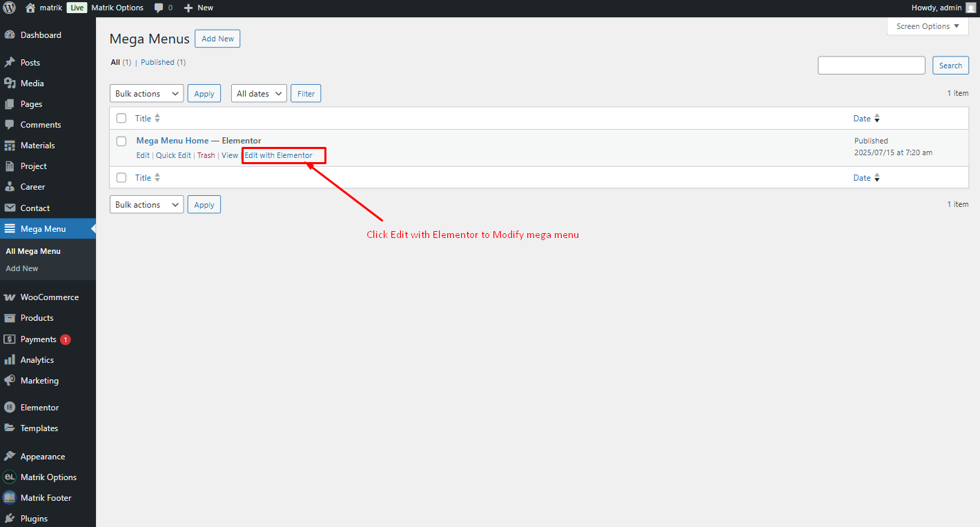
Task: Show the Published (1) filter view
Action: point(164,63)
